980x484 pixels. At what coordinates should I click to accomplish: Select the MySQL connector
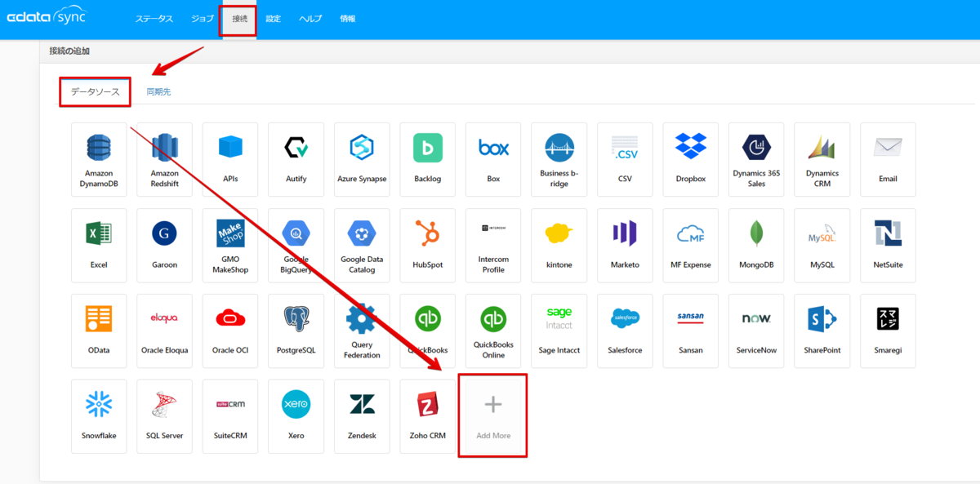tap(822, 245)
